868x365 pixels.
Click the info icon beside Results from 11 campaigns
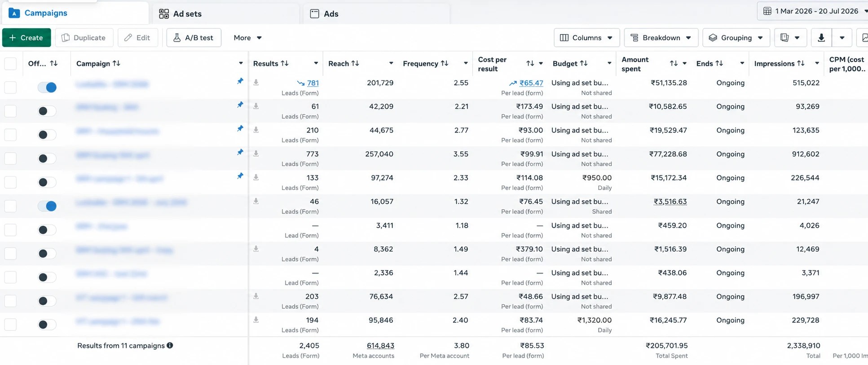pos(170,345)
